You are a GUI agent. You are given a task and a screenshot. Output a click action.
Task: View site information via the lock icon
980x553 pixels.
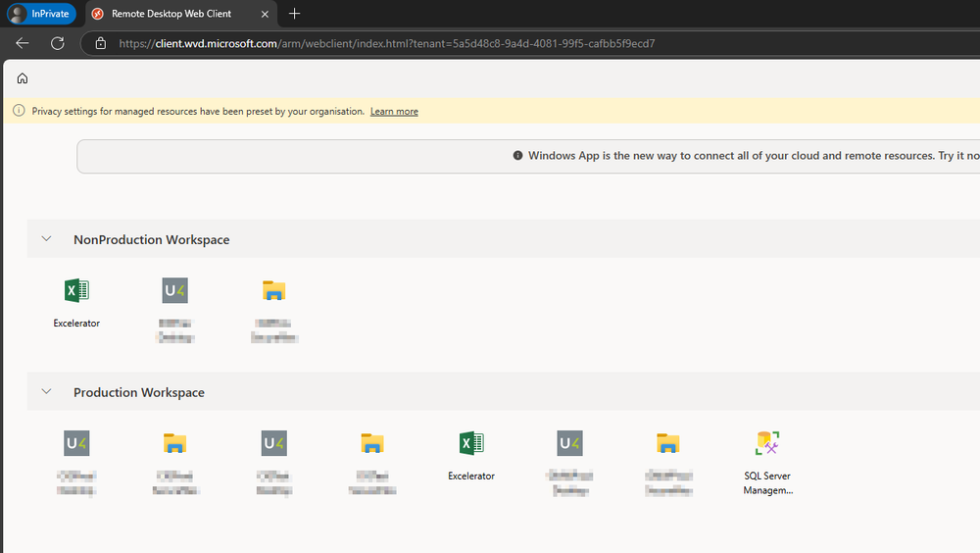[x=100, y=43]
